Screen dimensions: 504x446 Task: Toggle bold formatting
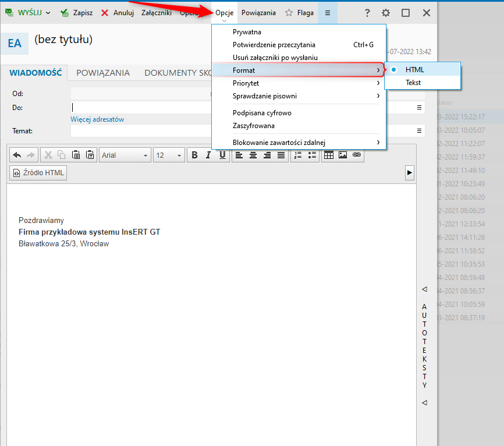[x=194, y=155]
